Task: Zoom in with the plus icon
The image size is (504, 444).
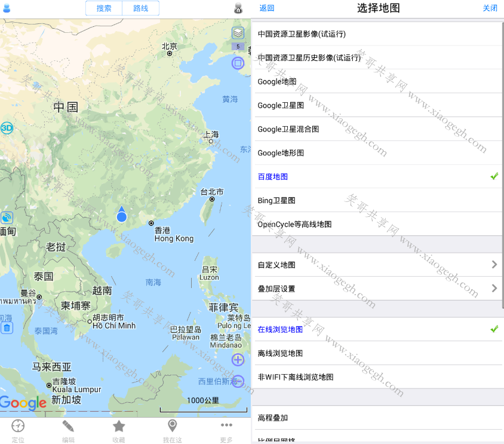Action: 238,360
